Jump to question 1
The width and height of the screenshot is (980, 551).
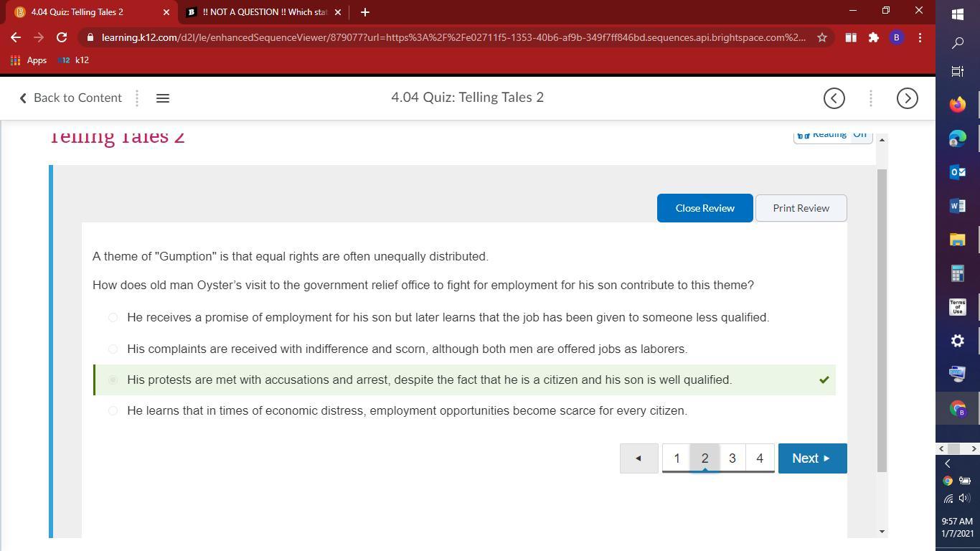pos(677,458)
